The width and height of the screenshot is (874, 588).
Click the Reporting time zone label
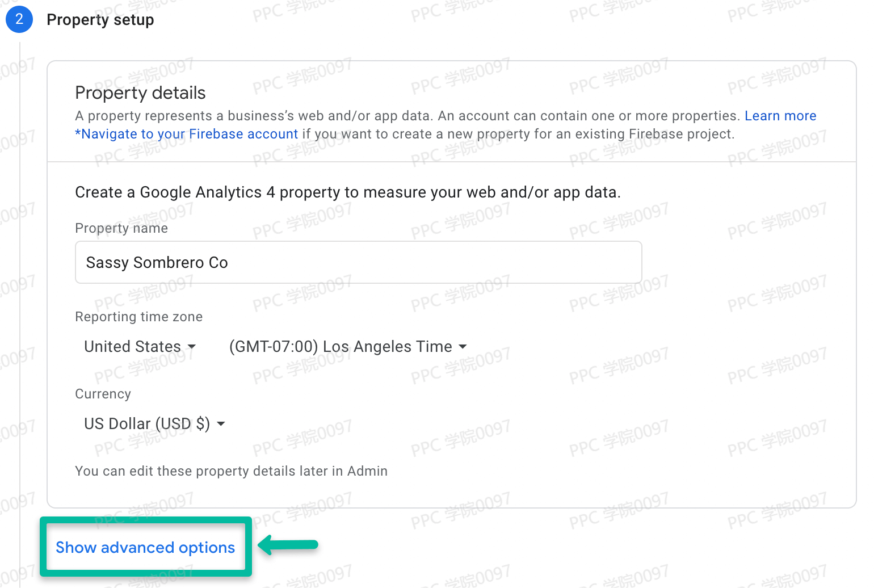pyautogui.click(x=138, y=317)
